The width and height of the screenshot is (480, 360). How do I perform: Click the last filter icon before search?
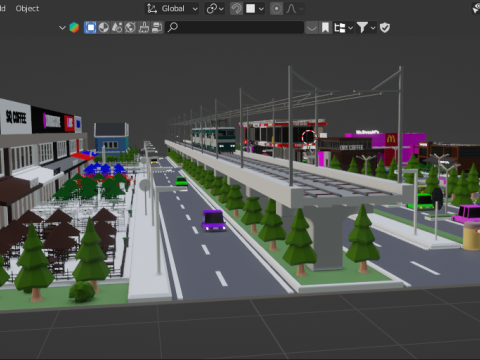pyautogui.click(x=157, y=27)
